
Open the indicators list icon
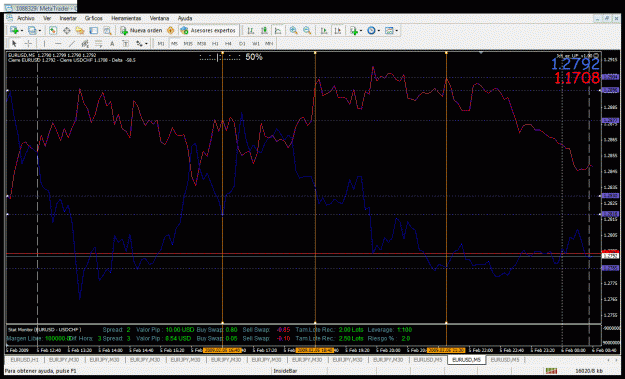tap(354, 31)
